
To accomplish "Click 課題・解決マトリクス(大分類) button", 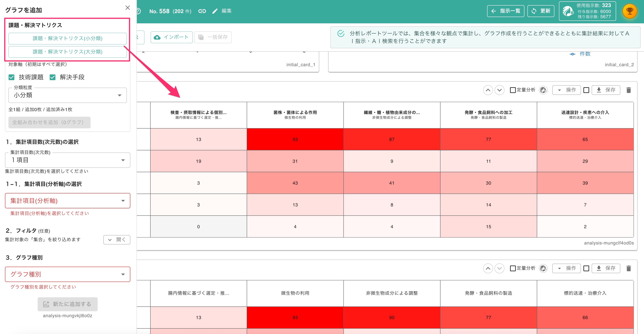I will 67,52.
